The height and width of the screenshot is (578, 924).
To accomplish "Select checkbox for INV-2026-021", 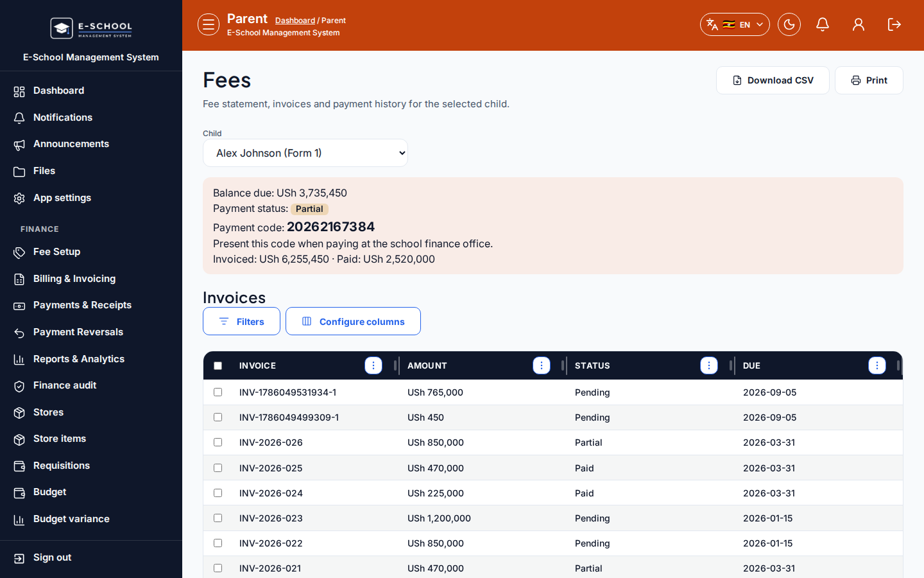I will [x=218, y=568].
